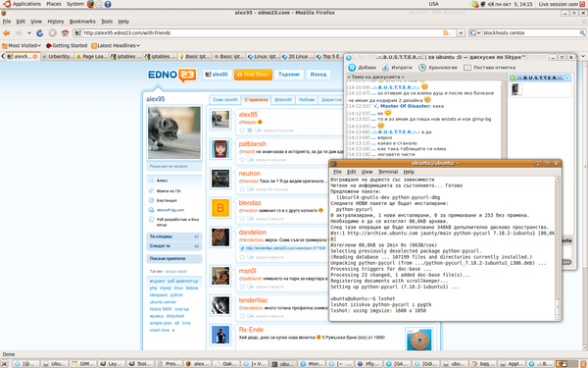
Task: Click the panel help question mark icon
Action: click(108, 4)
